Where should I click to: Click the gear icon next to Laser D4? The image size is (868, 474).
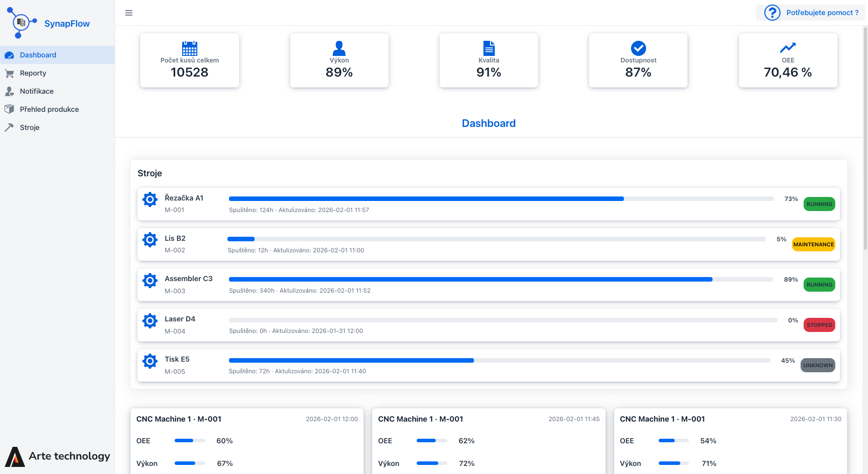pyautogui.click(x=150, y=320)
